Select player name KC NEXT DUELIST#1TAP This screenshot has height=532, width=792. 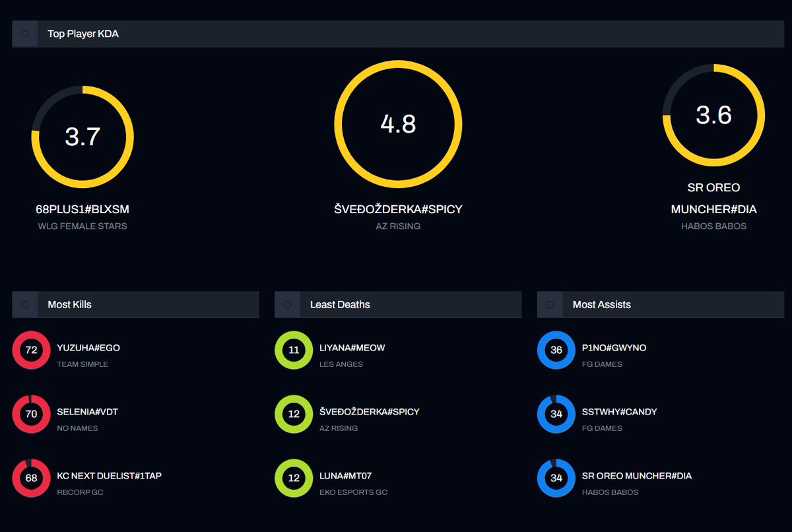(x=109, y=476)
